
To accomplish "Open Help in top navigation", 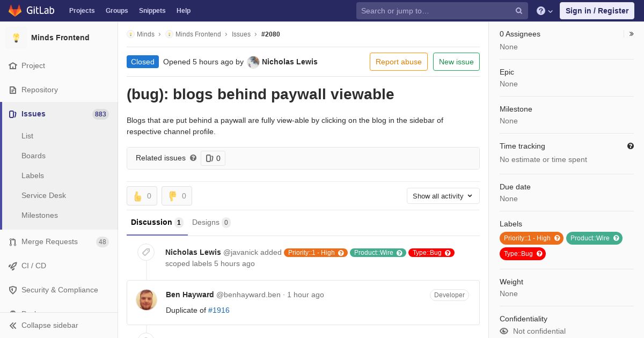I will pyautogui.click(x=184, y=11).
